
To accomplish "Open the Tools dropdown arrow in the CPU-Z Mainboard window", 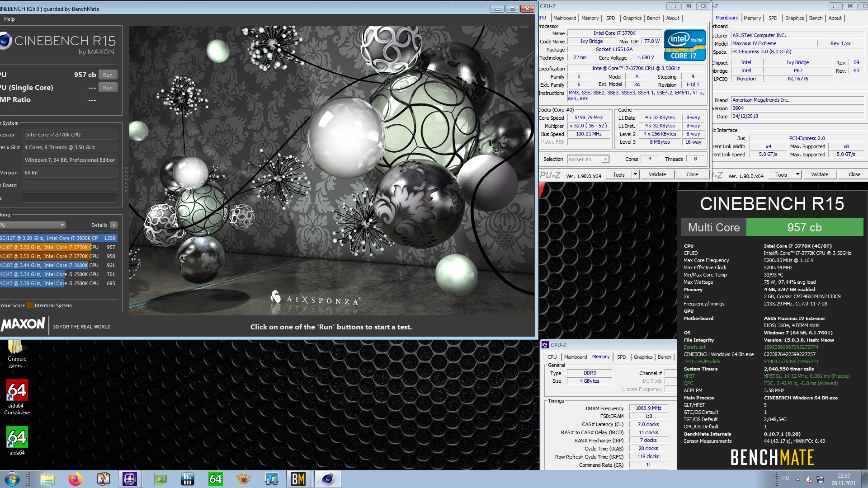I will 797,174.
